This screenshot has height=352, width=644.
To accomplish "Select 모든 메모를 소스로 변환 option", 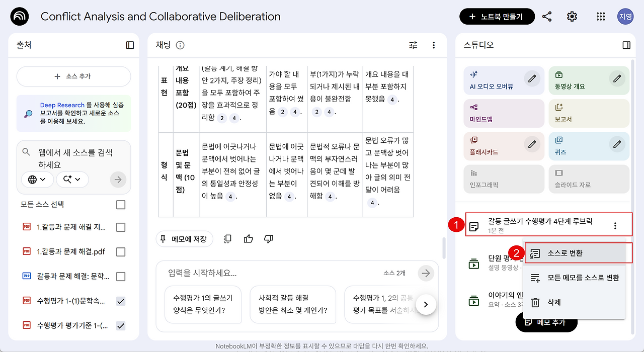I will click(x=575, y=278).
